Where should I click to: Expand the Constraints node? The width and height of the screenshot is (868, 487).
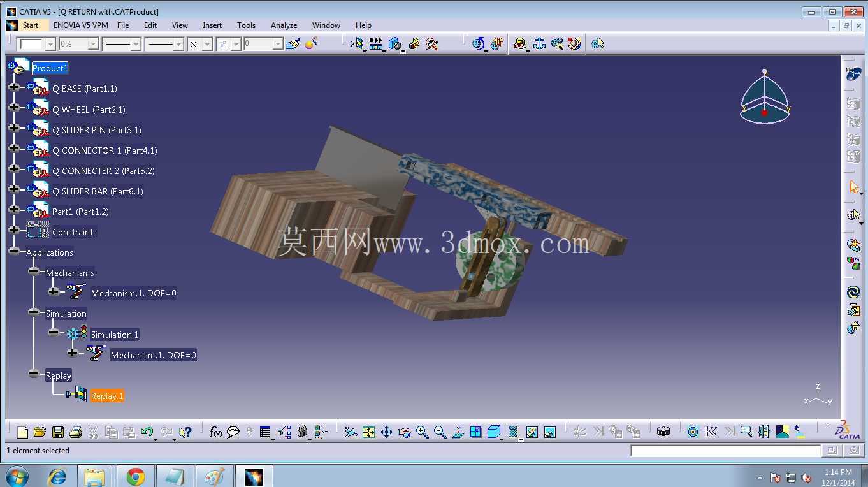tap(14, 229)
